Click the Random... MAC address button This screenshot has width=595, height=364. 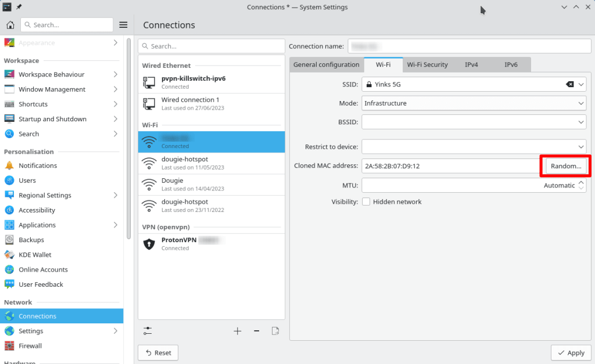566,166
